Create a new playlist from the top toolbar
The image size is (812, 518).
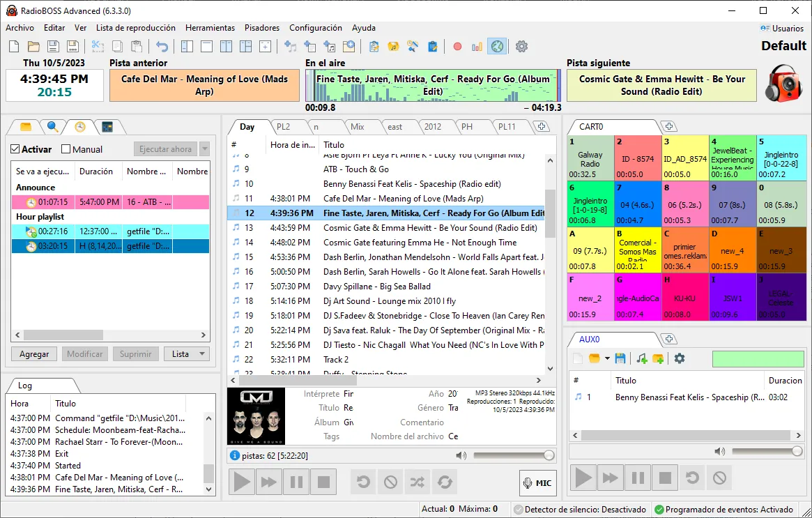pos(14,47)
